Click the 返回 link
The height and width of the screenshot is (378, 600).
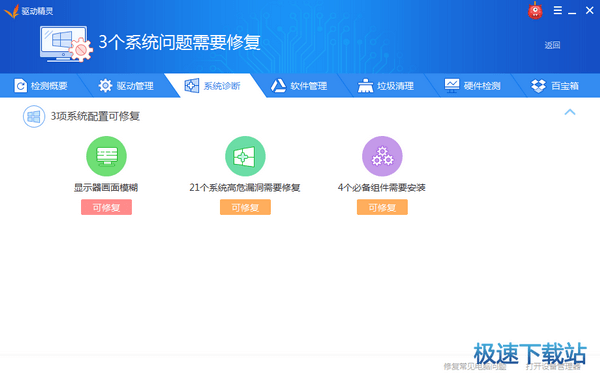[552, 45]
